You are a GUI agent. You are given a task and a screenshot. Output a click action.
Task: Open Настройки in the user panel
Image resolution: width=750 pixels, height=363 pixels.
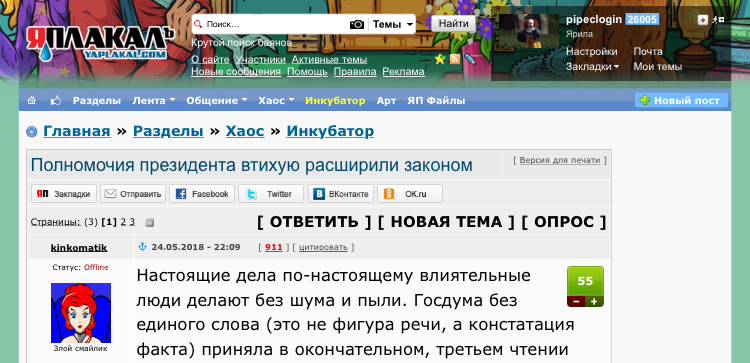tap(592, 52)
